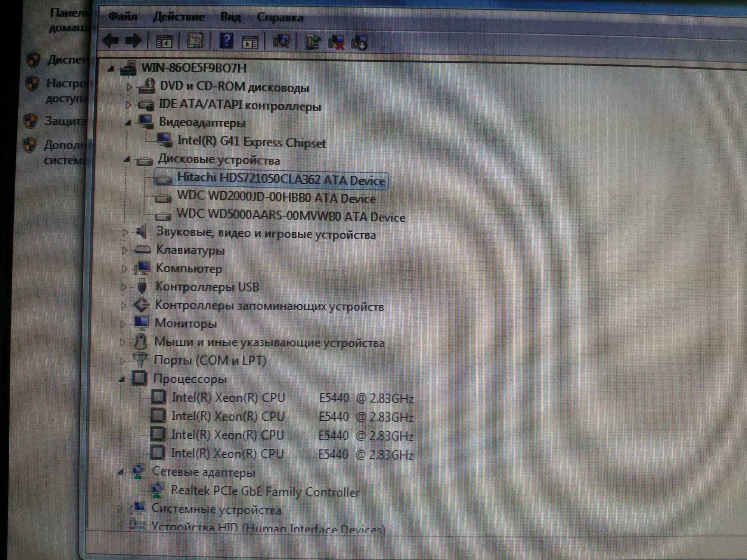
Task: Open the Справка menu
Action: [280, 18]
